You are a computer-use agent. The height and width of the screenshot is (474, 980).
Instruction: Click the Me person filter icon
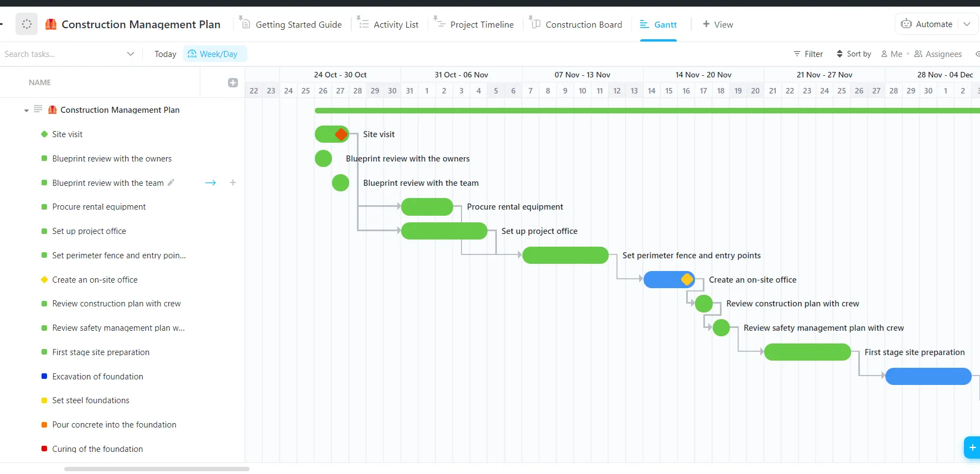[x=884, y=54]
